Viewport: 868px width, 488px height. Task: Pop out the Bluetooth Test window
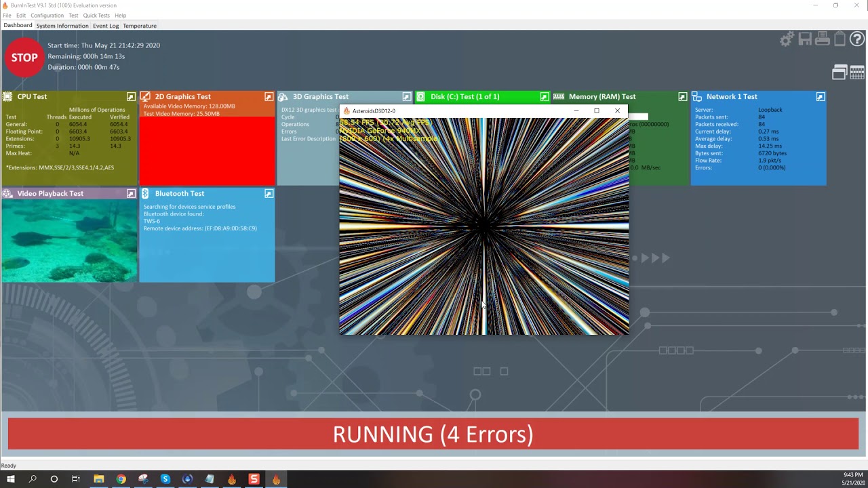(269, 194)
